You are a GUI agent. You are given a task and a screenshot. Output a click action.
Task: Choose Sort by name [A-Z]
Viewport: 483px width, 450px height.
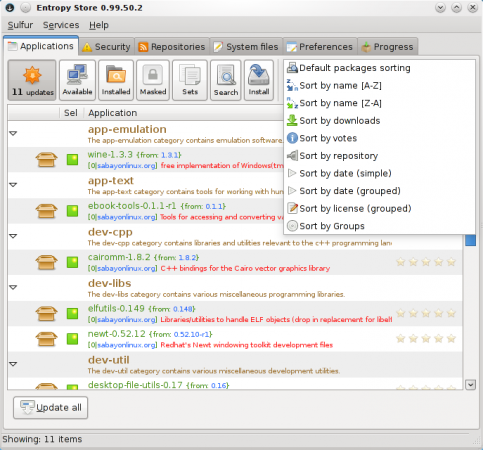(x=379, y=86)
